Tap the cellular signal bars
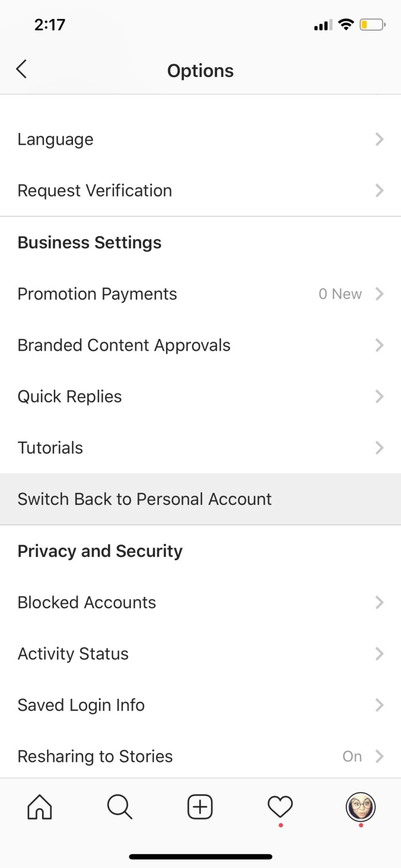Image resolution: width=401 pixels, height=868 pixels. pyautogui.click(x=323, y=25)
